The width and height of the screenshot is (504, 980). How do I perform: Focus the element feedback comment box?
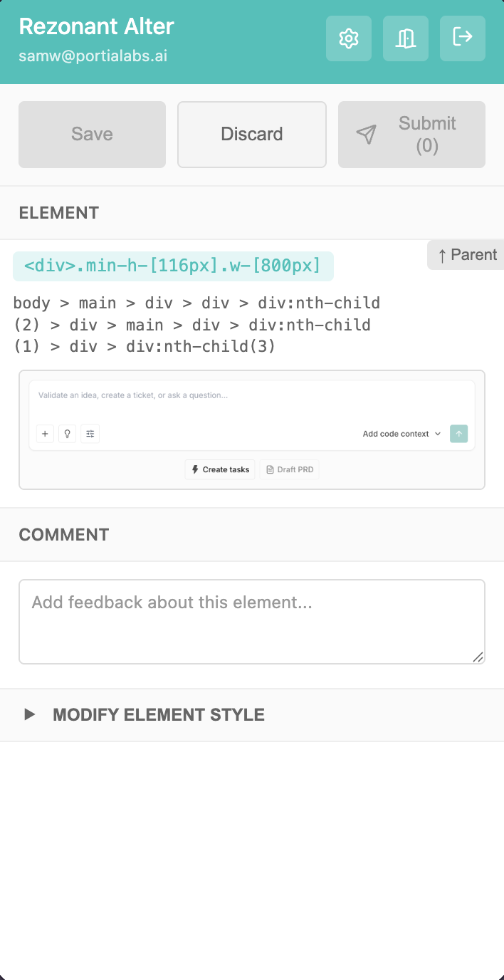[x=252, y=621]
